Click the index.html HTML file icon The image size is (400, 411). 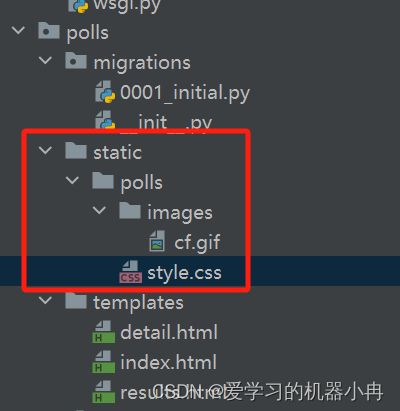103,361
